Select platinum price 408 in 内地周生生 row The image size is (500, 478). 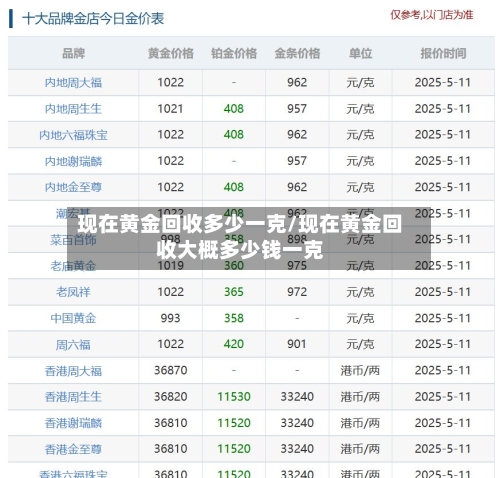point(234,109)
